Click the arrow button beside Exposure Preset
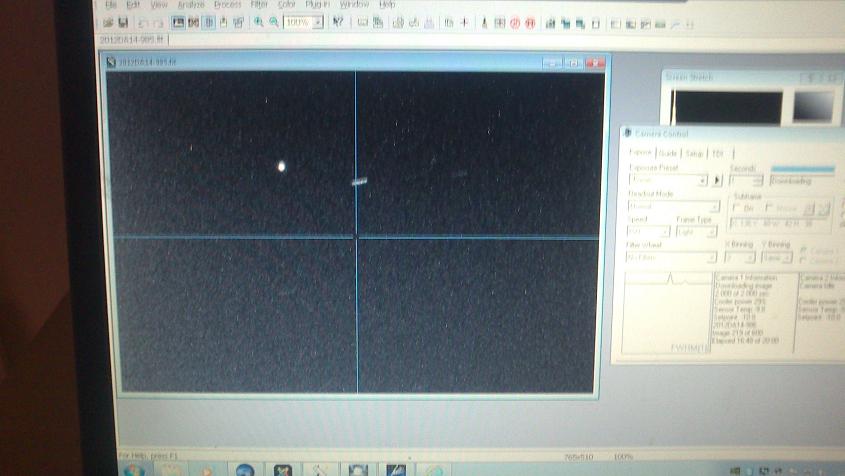The width and height of the screenshot is (845, 476). point(717,181)
